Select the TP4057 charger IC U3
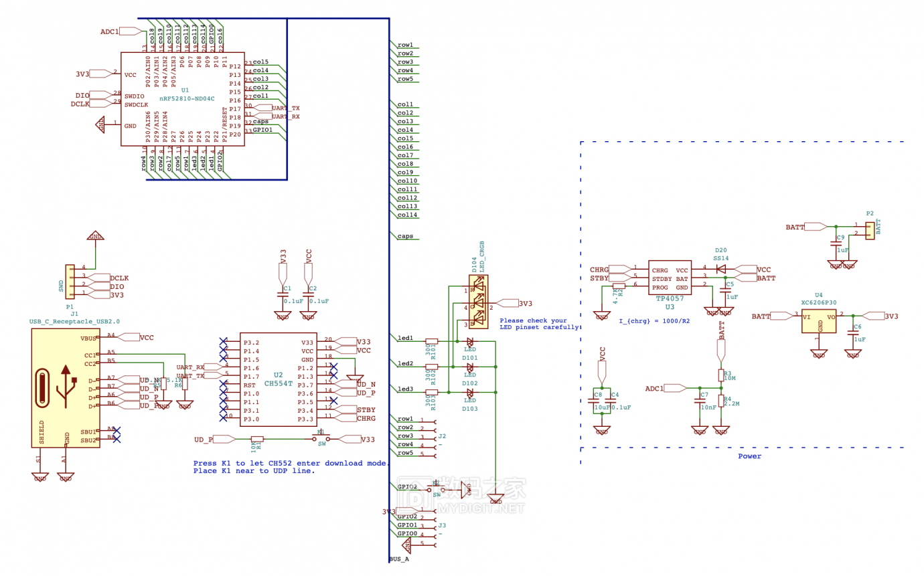This screenshot has width=924, height=576. [670, 278]
